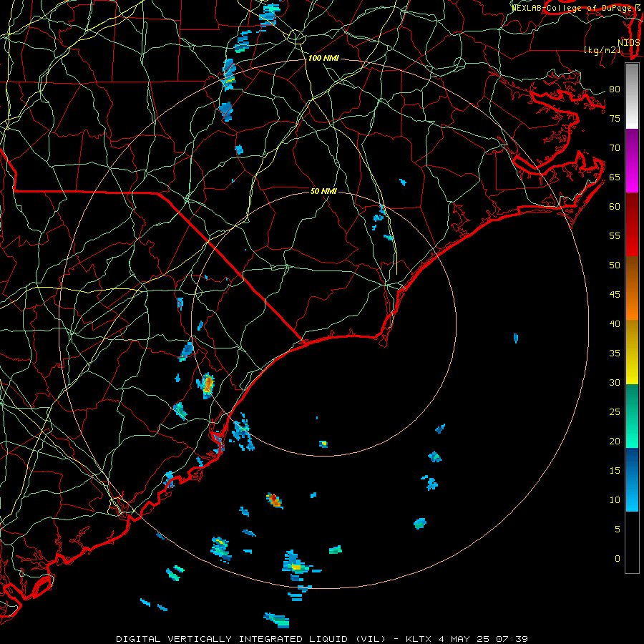
Task: Click the 75 value on the color scale
Action: pyautogui.click(x=615, y=119)
